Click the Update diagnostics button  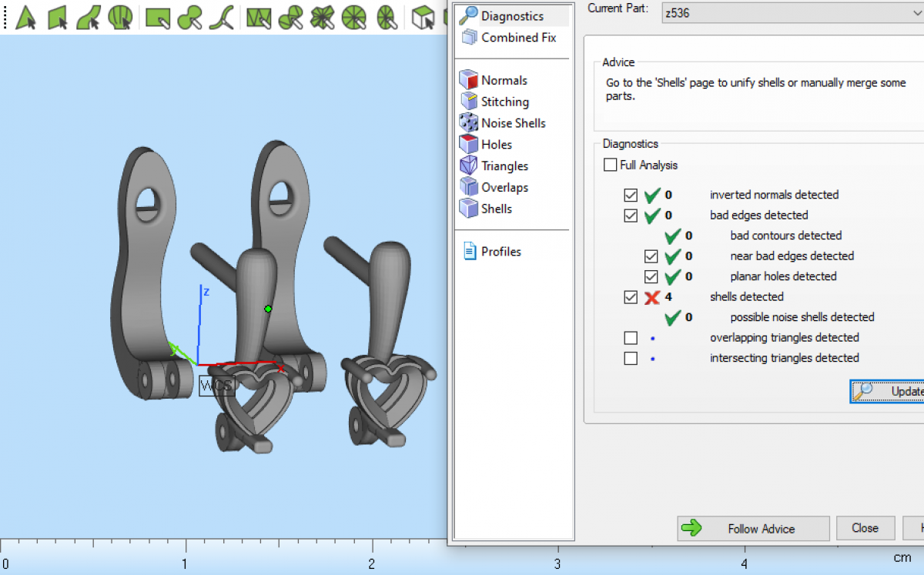coord(889,391)
